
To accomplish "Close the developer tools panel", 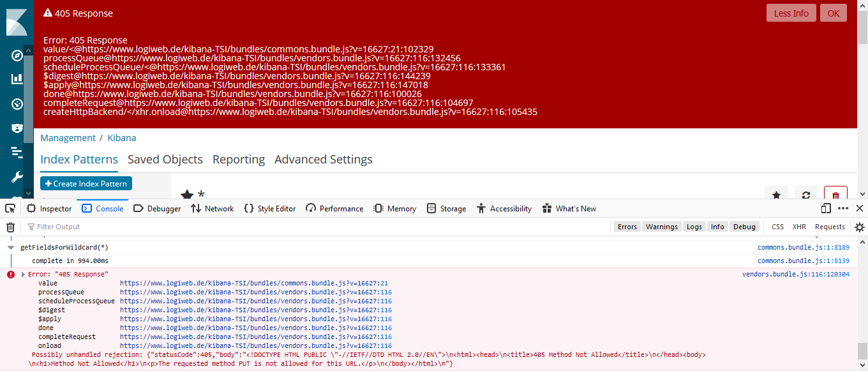I will 860,208.
